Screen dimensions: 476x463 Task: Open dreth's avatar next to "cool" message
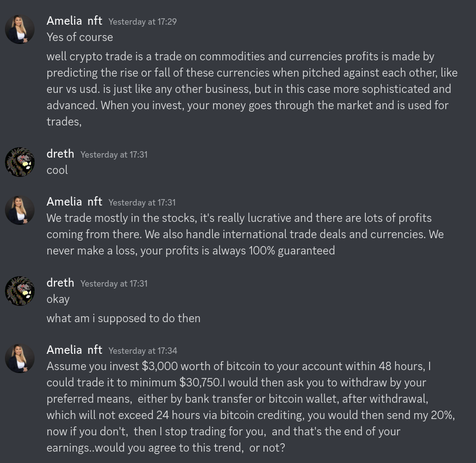tap(20, 162)
